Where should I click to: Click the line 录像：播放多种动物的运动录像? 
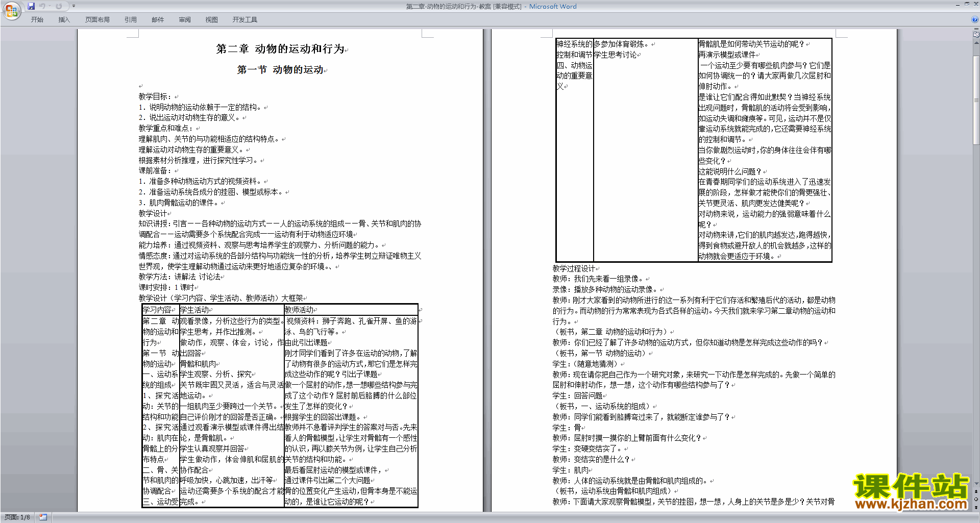605,289
